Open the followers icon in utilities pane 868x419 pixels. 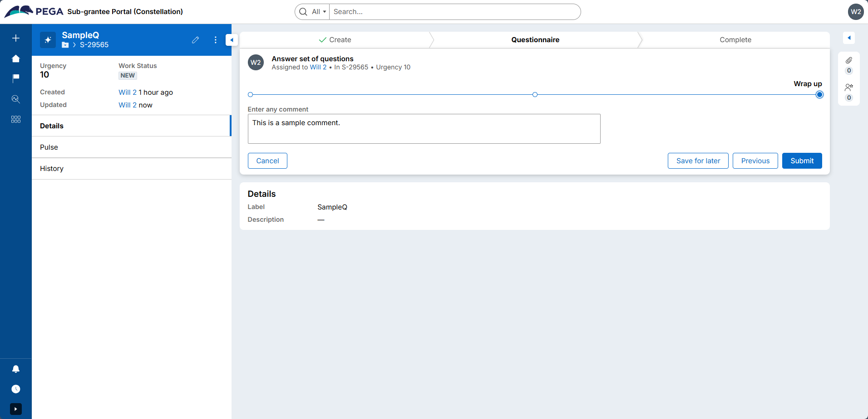pos(848,88)
